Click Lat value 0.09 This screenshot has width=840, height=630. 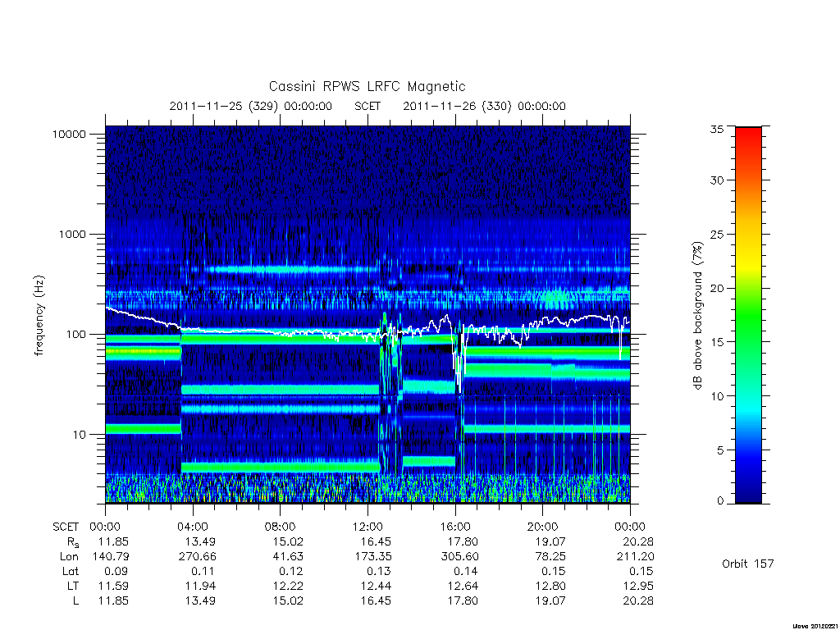point(116,571)
